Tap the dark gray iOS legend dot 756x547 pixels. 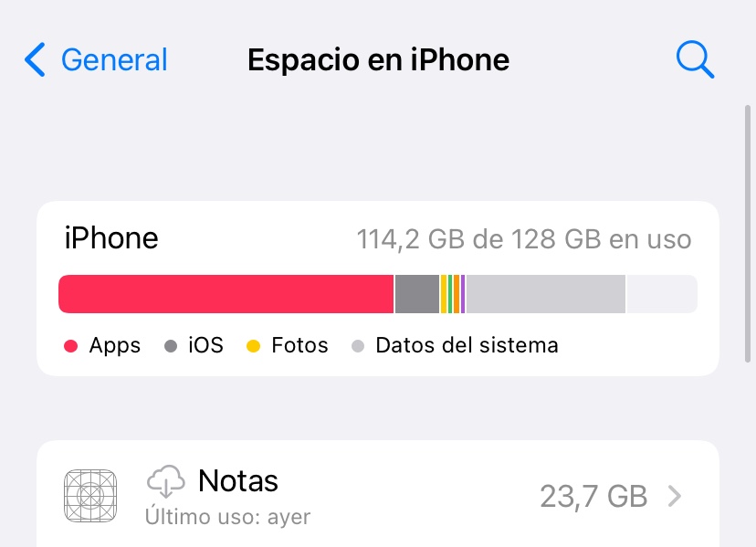[171, 346]
